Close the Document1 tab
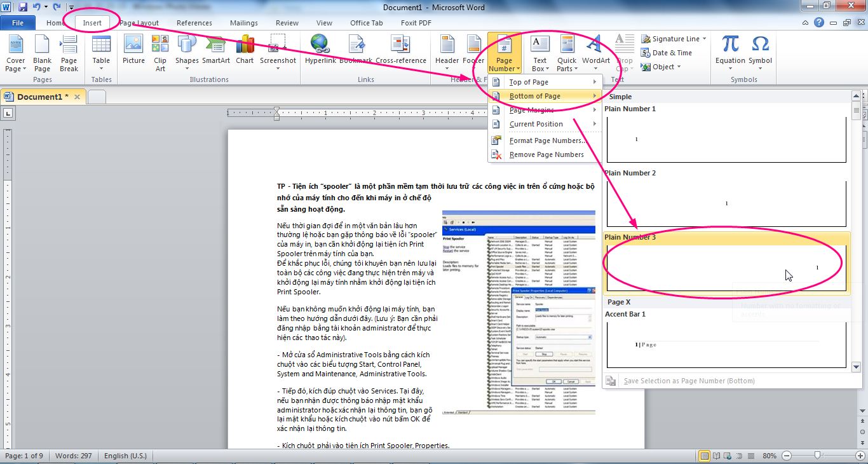The image size is (868, 464). pos(78,97)
